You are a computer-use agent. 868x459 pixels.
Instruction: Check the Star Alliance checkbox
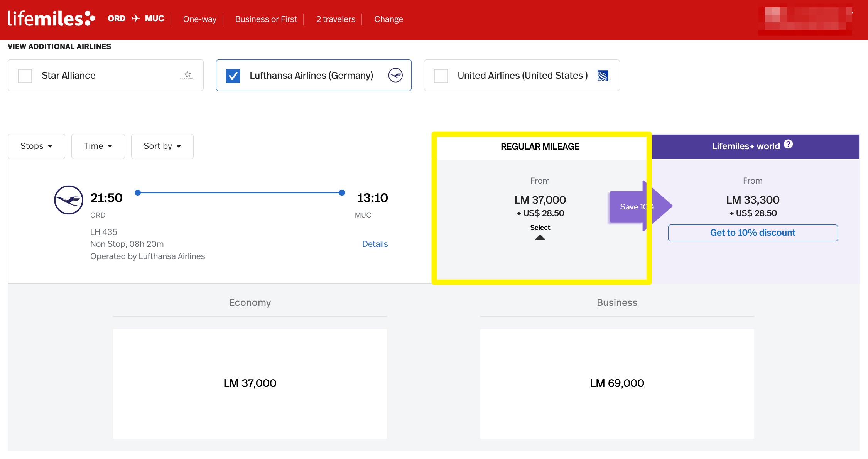25,76
